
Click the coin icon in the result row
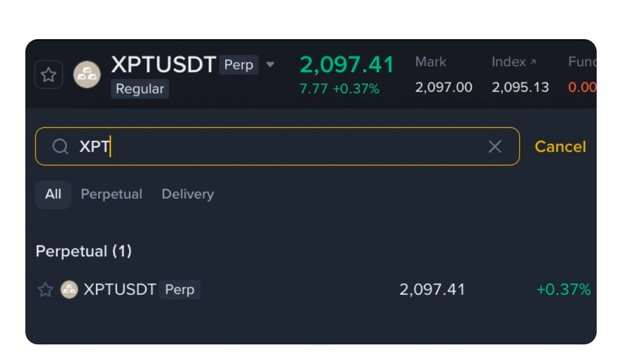(69, 289)
